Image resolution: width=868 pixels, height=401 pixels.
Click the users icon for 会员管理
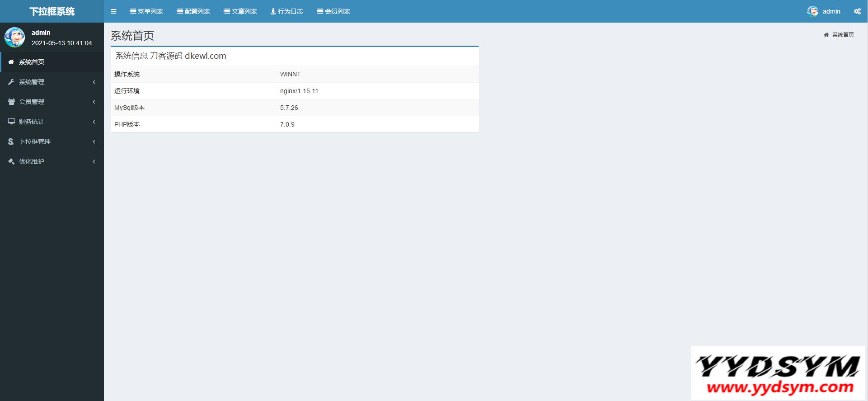[11, 102]
